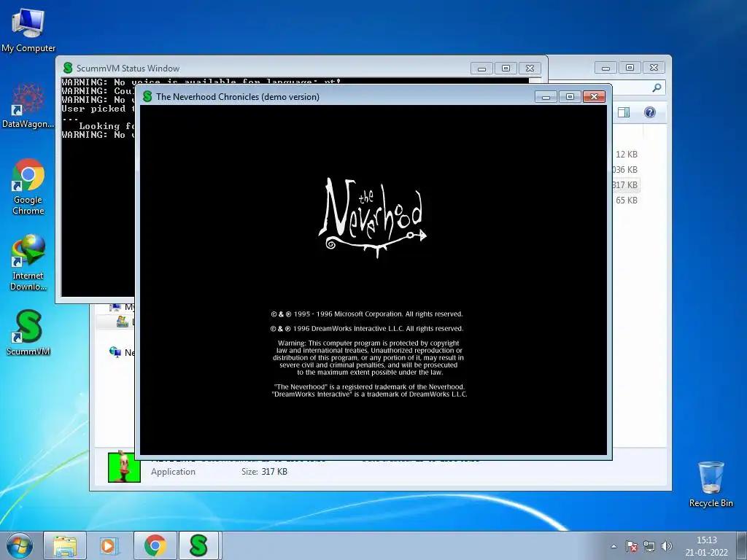Open the volume speaker tray icon

[667, 546]
